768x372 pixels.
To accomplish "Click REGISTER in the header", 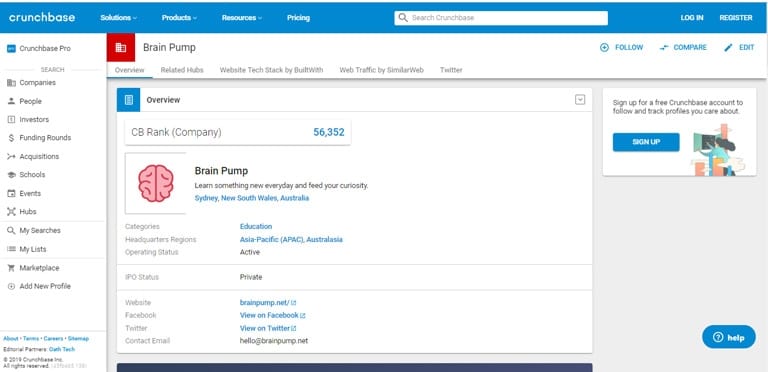I will coord(736,18).
